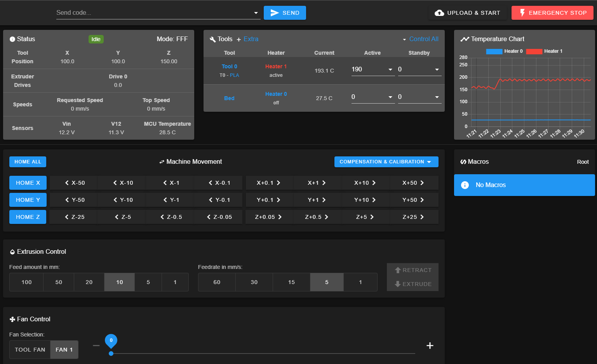
Task: Click the Retract button
Action: tap(413, 270)
